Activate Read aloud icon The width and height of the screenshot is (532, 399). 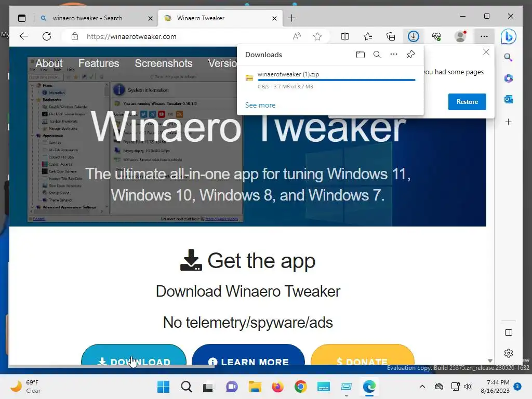[x=297, y=36]
